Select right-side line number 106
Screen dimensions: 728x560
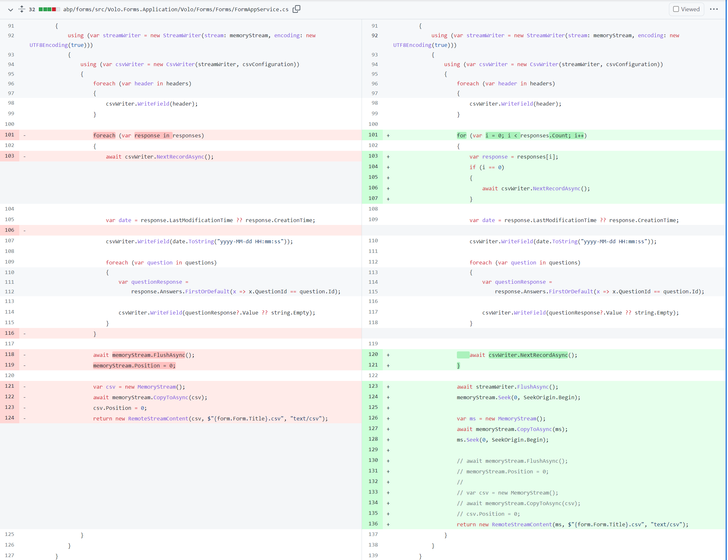point(373,188)
